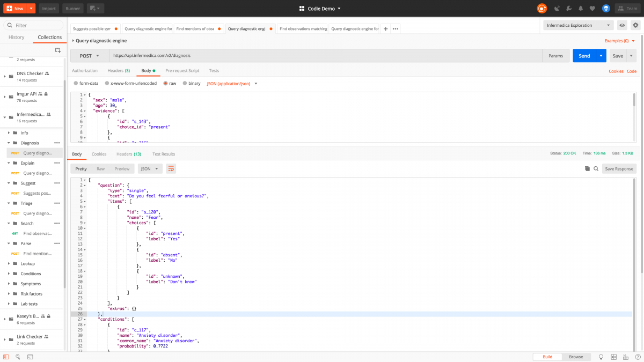Open Pre-request Script tab
Viewport: 644px width, 362px height.
click(182, 70)
